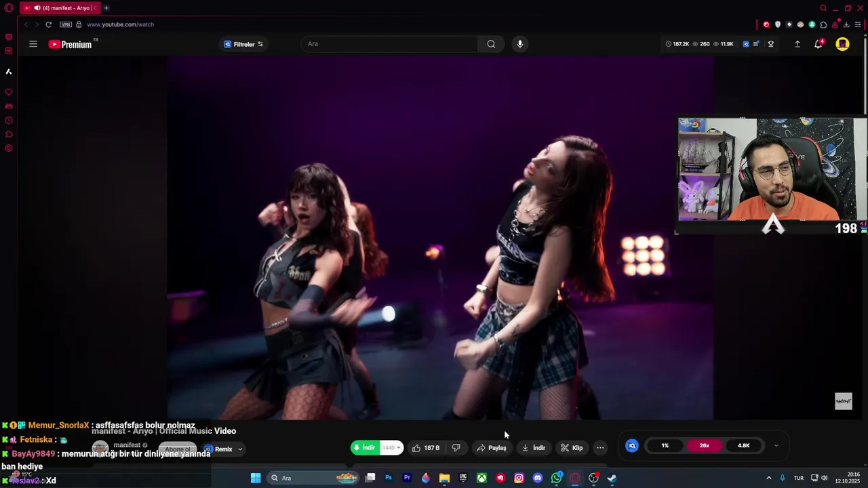Open Opera sidebar settings gear icon
This screenshot has height=488, width=868.
(9, 148)
